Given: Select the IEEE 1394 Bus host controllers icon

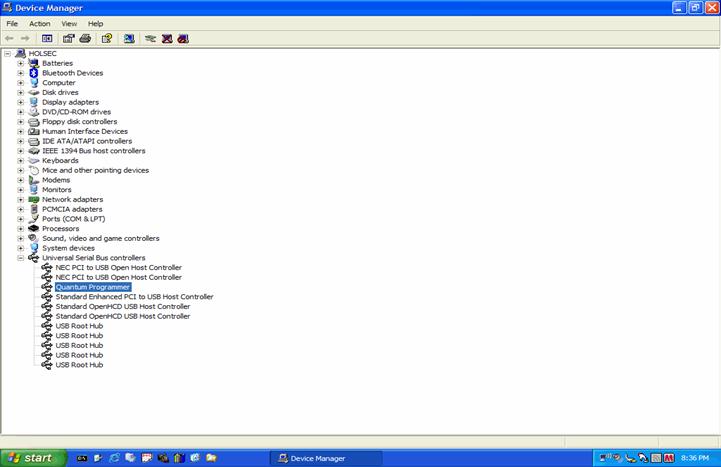Looking at the screenshot, I should 34,151.
